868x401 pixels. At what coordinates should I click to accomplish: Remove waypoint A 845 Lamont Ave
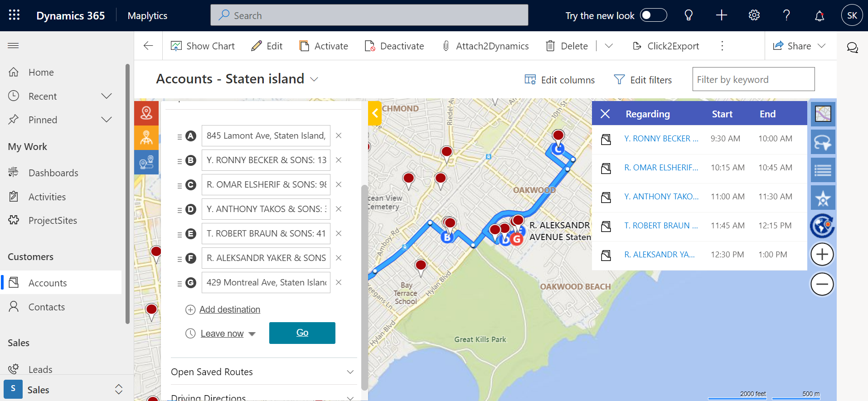[x=339, y=135]
